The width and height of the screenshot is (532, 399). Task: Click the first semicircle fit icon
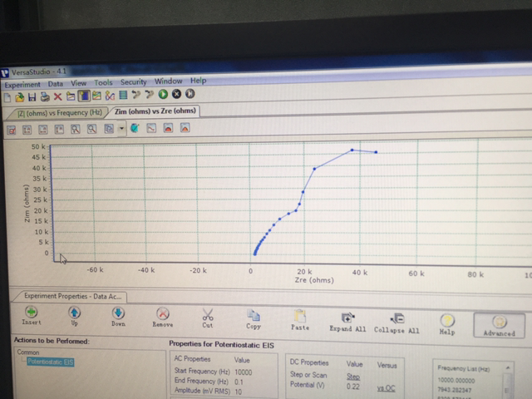tap(168, 128)
